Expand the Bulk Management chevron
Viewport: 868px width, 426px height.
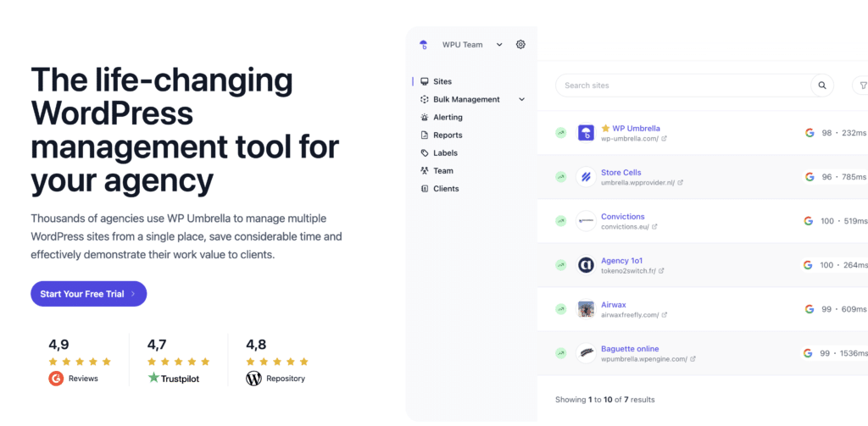coord(522,99)
